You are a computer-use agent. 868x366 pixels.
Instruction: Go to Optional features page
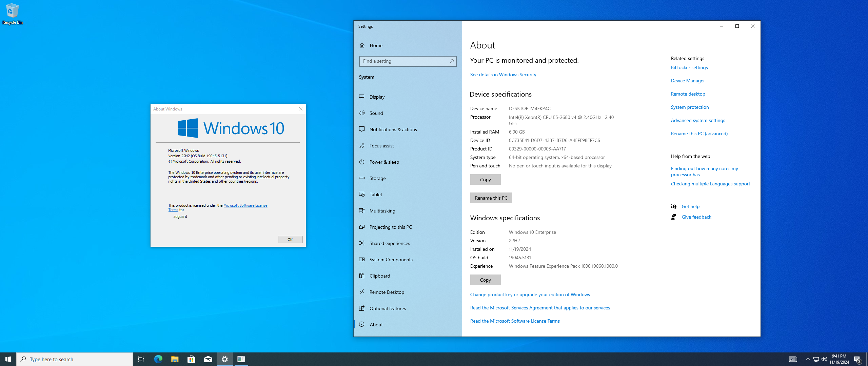[x=388, y=308]
